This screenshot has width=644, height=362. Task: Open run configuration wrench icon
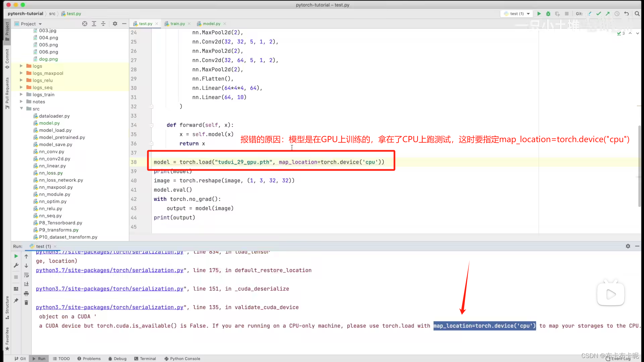coord(16,265)
